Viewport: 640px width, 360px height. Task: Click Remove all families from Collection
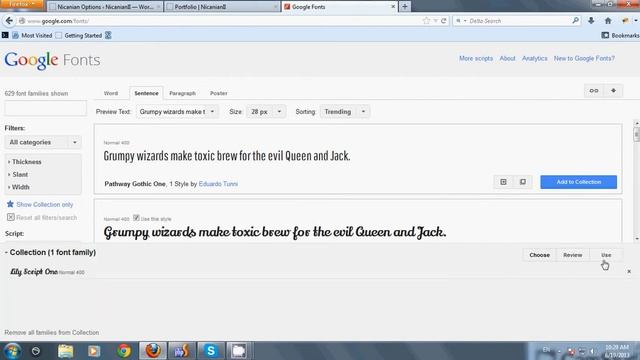coord(51,332)
